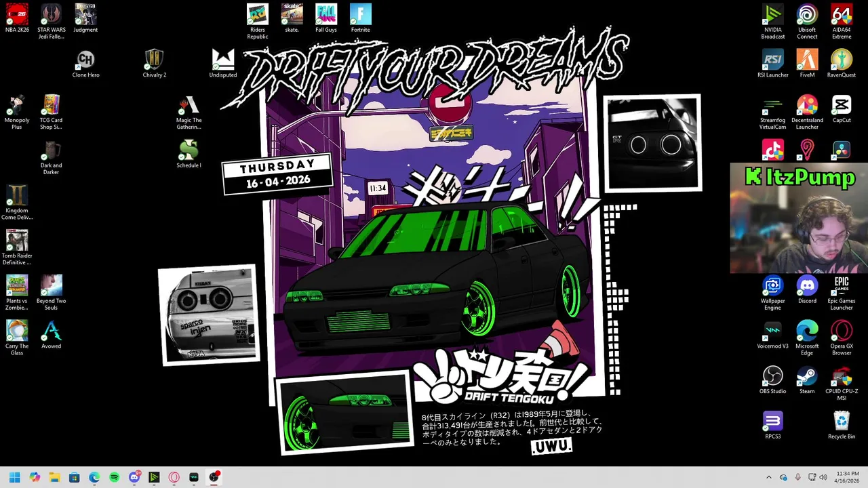Open the clock showing 11:34 PM
The image size is (868, 488).
(847, 477)
